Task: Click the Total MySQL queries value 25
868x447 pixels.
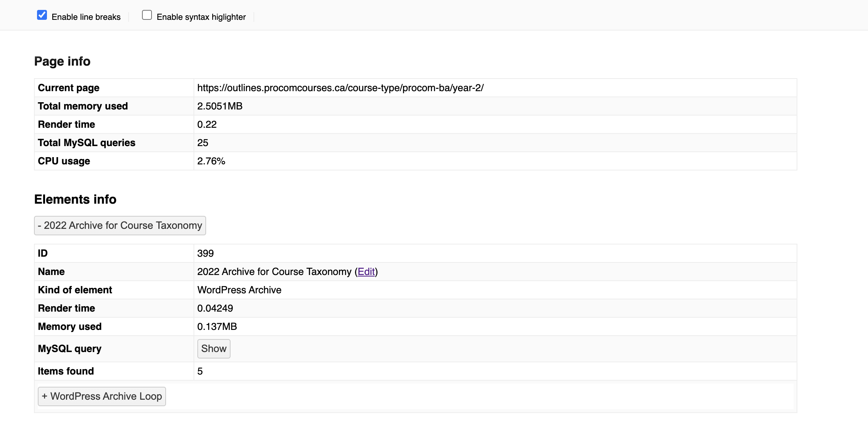Action: click(x=202, y=143)
